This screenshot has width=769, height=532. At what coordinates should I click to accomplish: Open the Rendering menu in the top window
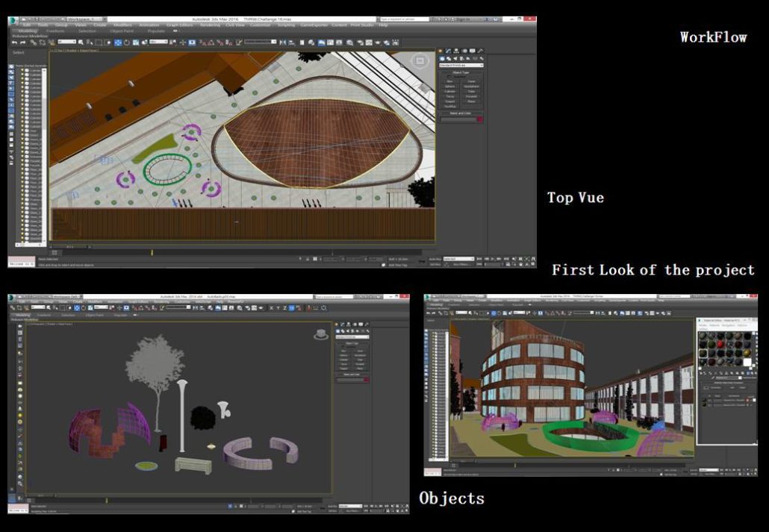210,25
